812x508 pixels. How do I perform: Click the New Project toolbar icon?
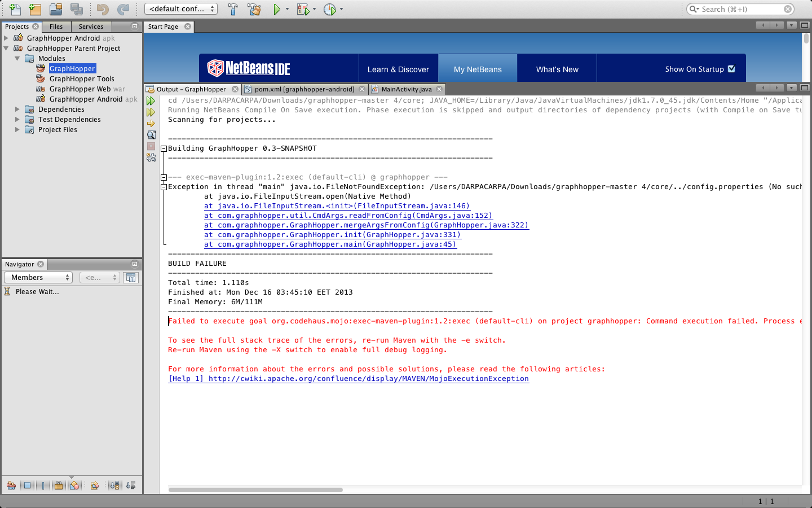35,9
